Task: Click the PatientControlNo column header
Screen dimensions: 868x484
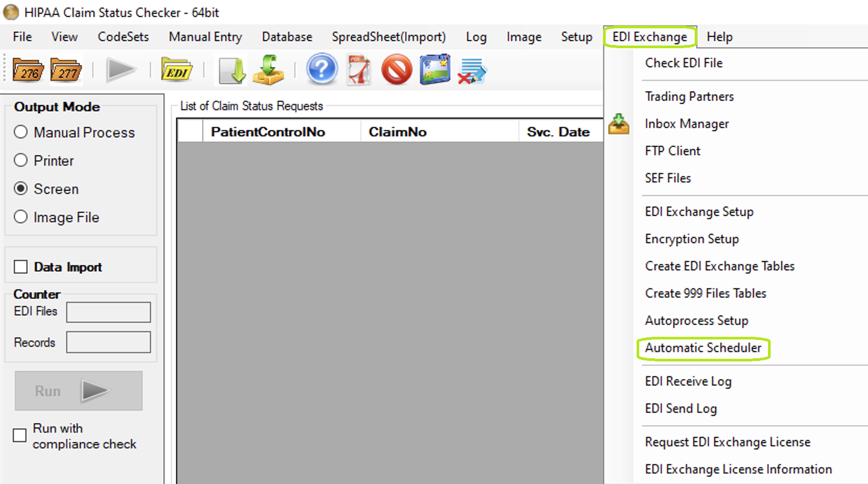Action: point(282,131)
